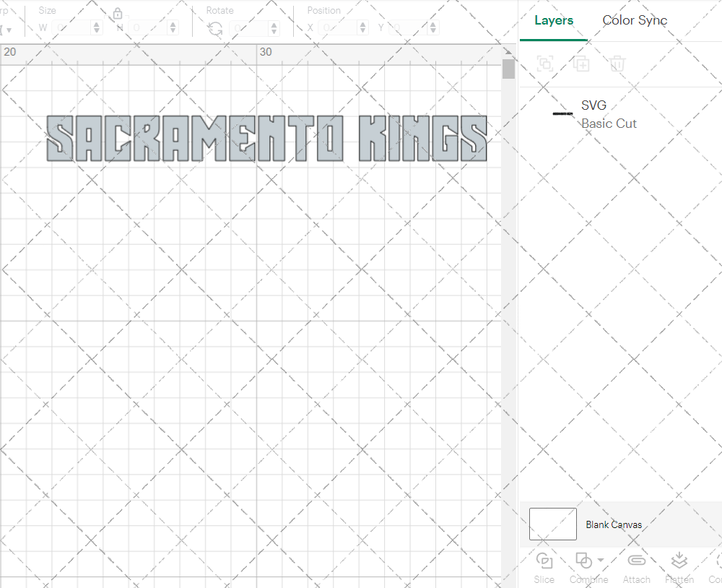Click the Height stepper arrows
Image resolution: width=722 pixels, height=588 pixels.
173,27
